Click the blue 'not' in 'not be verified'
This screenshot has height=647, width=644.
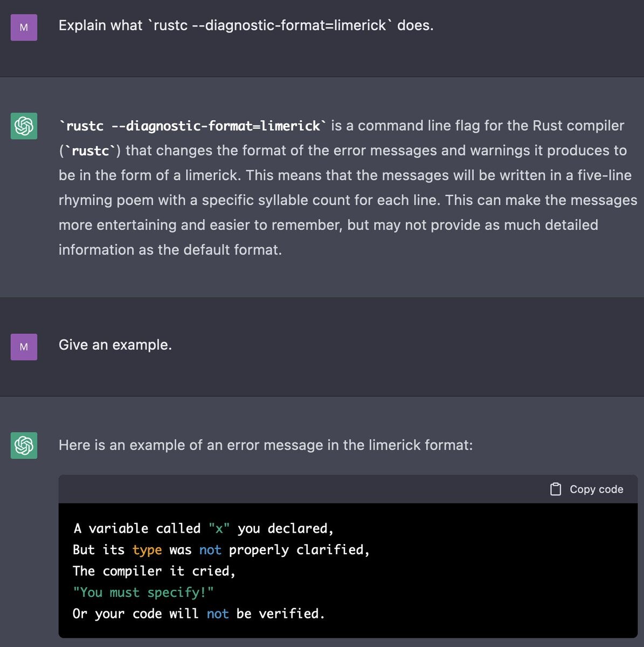[218, 614]
